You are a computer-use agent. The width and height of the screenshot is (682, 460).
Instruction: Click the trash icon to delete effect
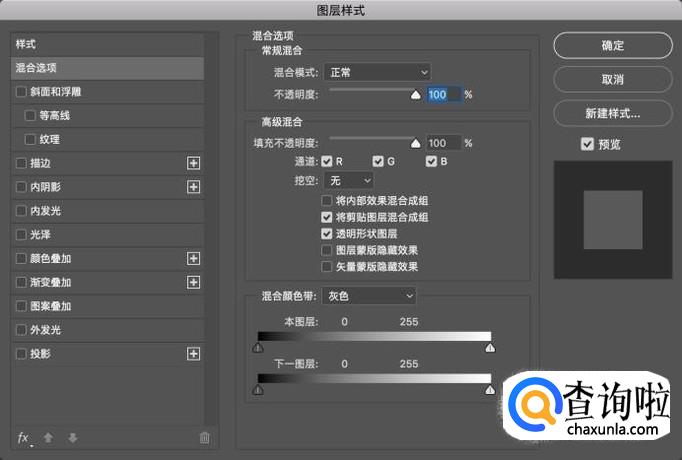[x=204, y=438]
